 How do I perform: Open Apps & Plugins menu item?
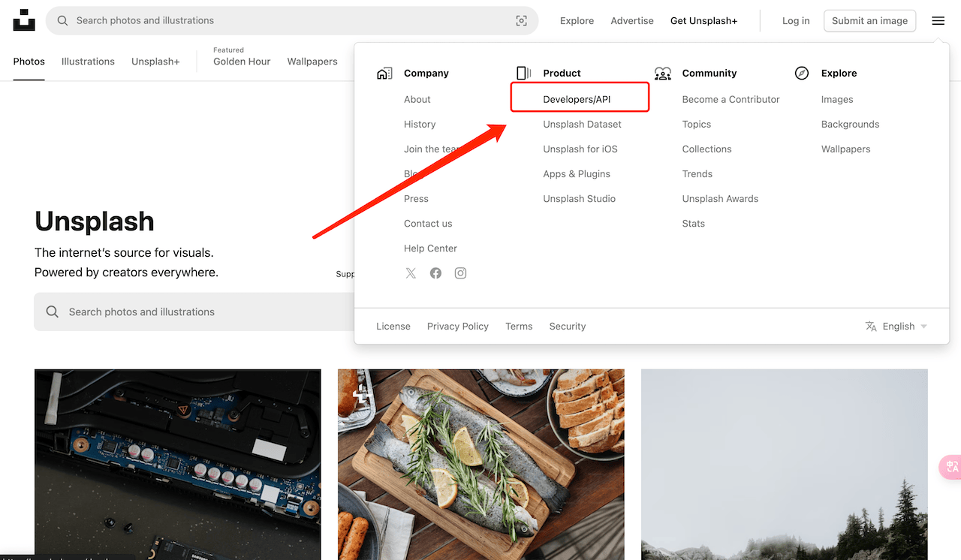click(577, 174)
